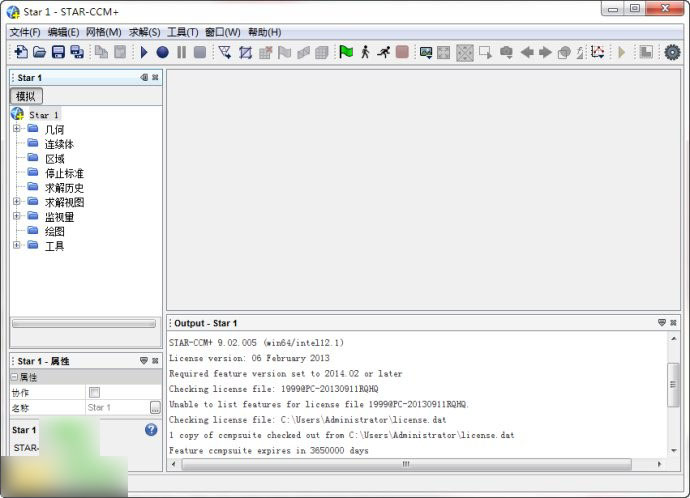The width and height of the screenshot is (690, 498).
Task: Open the 文件(F) menu
Action: (x=25, y=32)
